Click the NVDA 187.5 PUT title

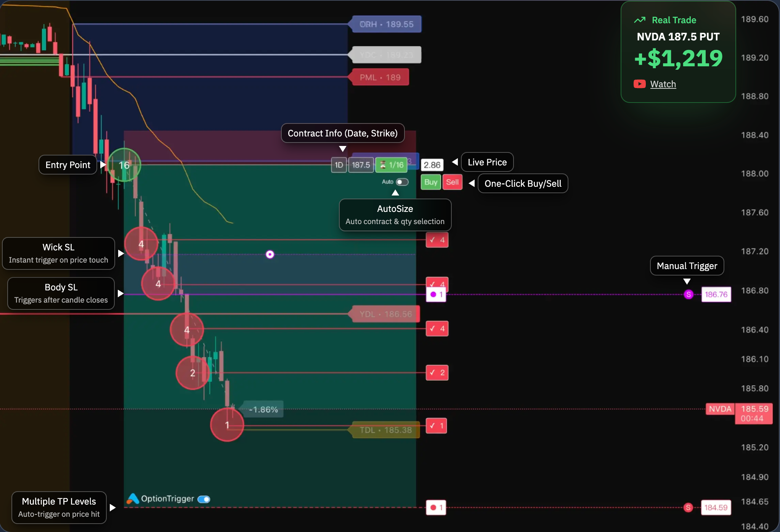(678, 37)
